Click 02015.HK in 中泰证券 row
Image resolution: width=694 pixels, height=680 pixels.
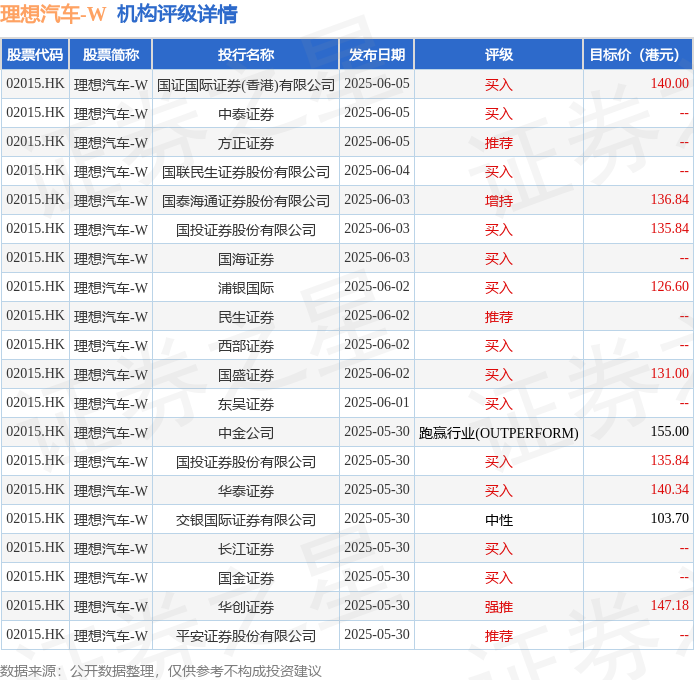(x=35, y=112)
